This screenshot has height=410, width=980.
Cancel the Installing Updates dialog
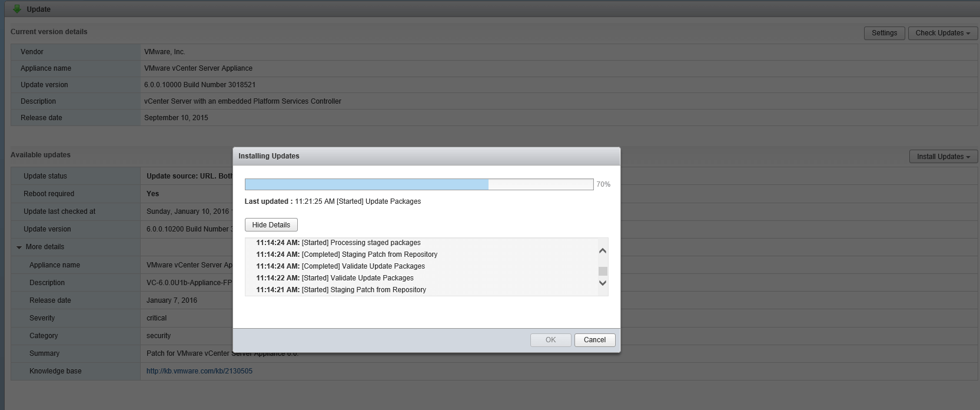click(594, 340)
